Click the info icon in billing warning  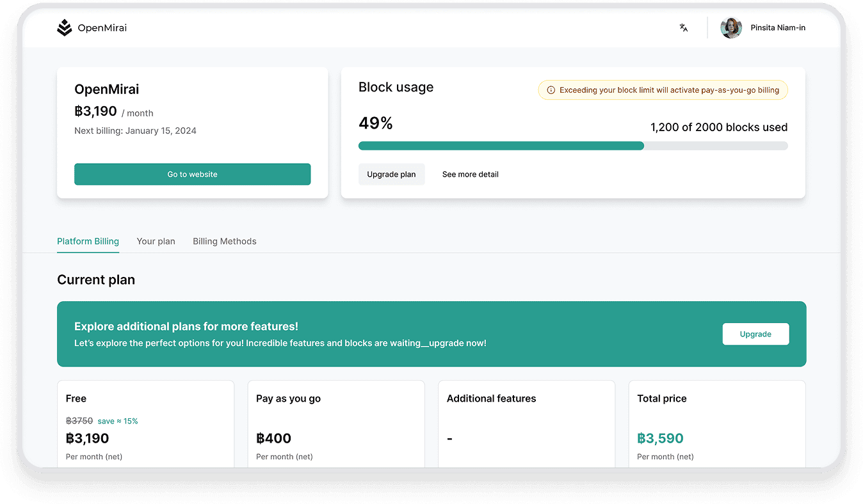pyautogui.click(x=551, y=90)
